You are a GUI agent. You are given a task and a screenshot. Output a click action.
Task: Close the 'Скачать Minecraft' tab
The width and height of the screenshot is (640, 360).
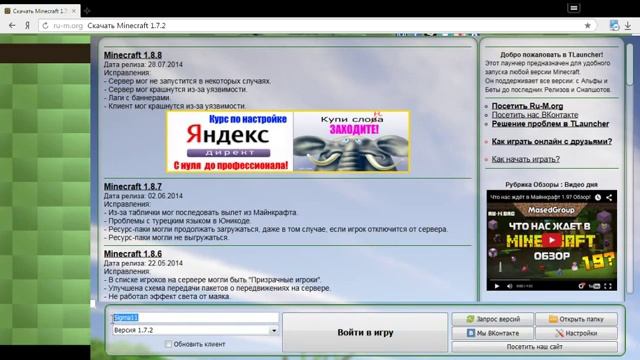74,11
